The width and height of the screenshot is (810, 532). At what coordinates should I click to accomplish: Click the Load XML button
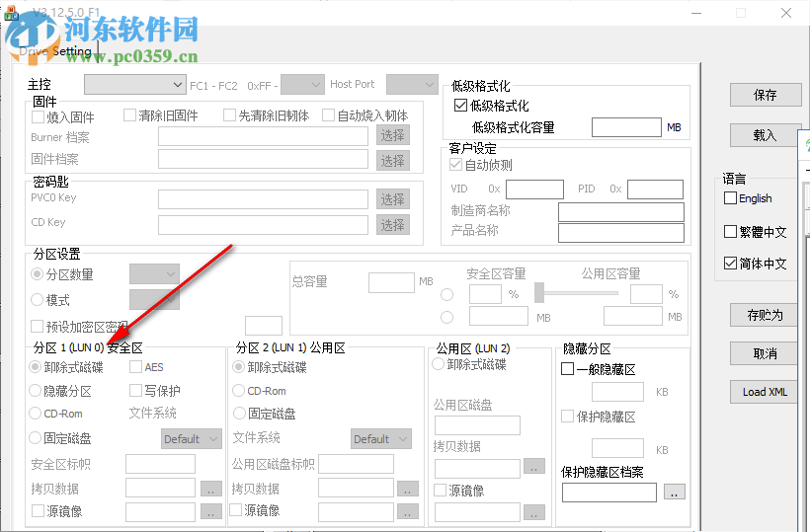pos(766,392)
